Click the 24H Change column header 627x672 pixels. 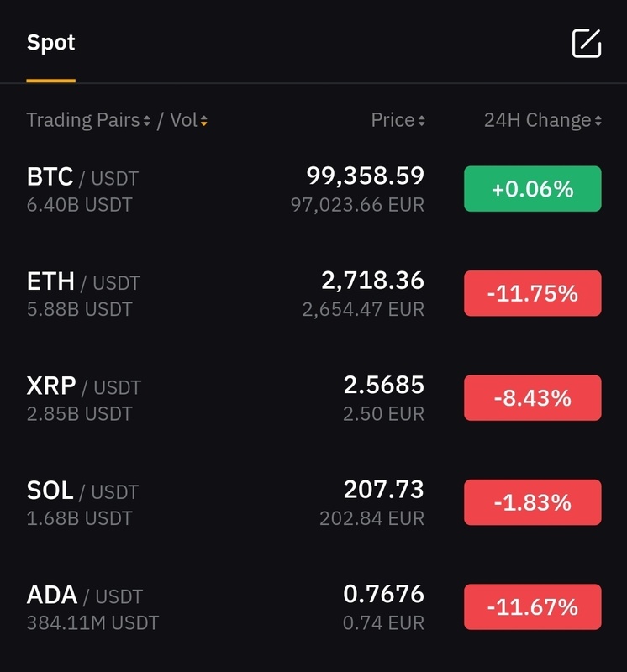point(537,120)
